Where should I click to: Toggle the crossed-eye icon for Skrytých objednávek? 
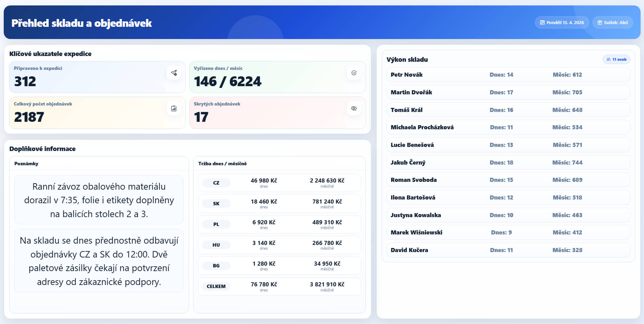[x=354, y=109]
